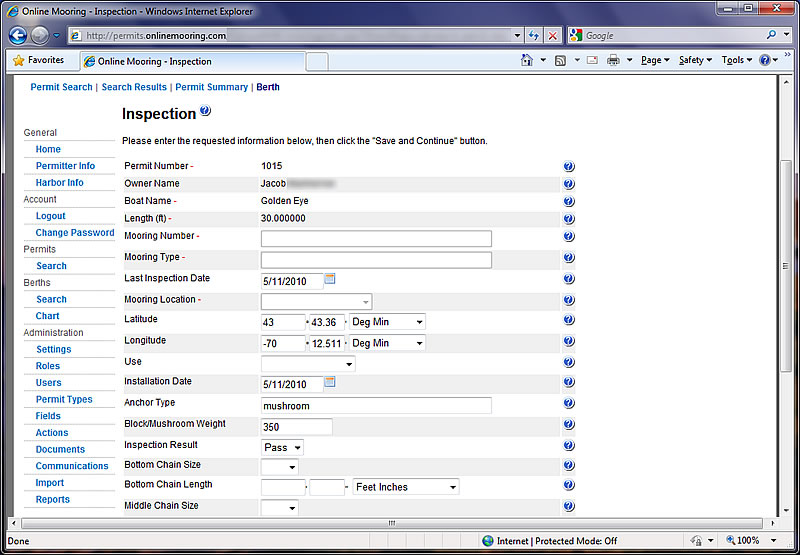
Task: Open the Inspection Result Pass dropdown
Action: click(282, 448)
